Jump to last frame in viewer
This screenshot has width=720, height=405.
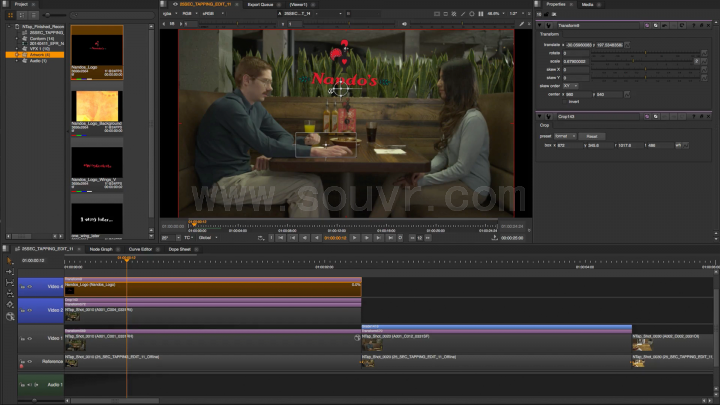390,238
